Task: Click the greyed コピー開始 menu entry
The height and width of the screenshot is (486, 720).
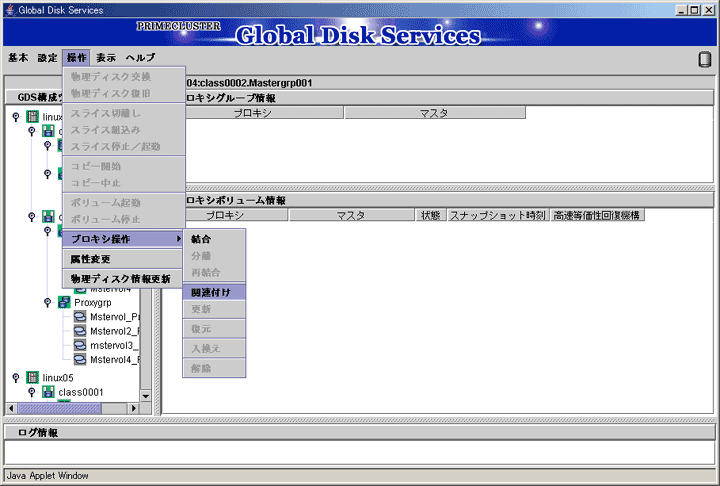Action: click(x=124, y=166)
